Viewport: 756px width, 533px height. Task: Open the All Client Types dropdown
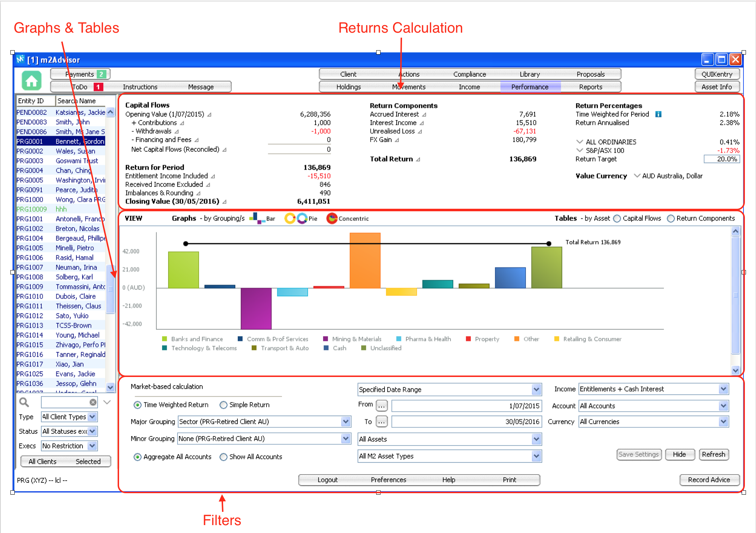pyautogui.click(x=93, y=417)
